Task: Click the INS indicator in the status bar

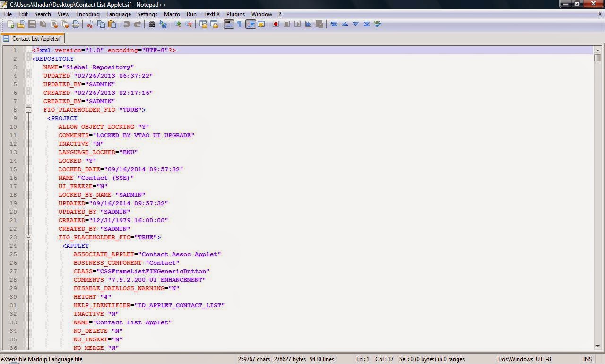Action: tap(587, 359)
